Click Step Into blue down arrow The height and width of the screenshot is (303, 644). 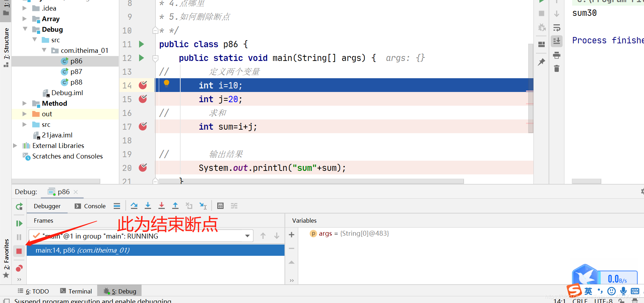click(148, 206)
